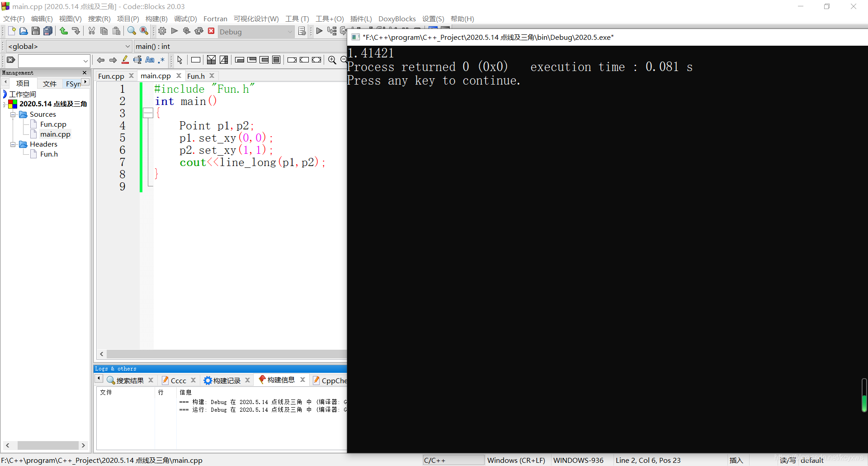The width and height of the screenshot is (868, 466).
Task: Click the Run to cursor debug icon
Action: click(x=332, y=31)
